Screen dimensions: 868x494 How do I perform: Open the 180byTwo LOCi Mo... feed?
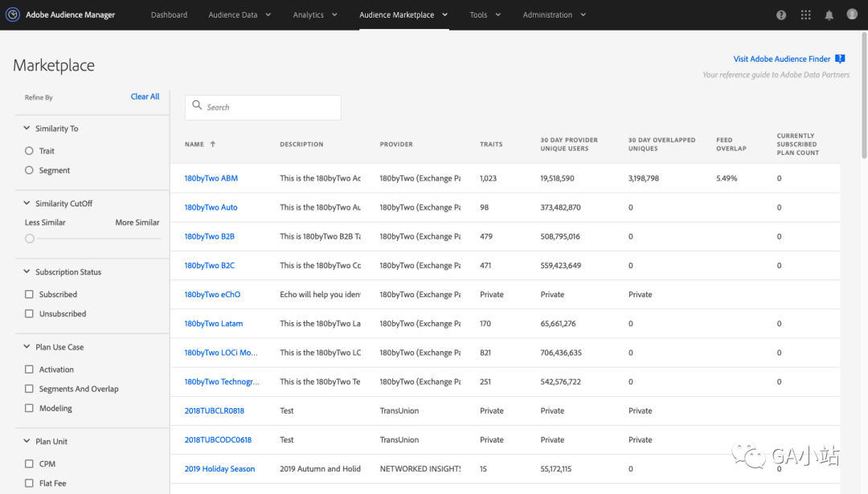[x=221, y=353]
